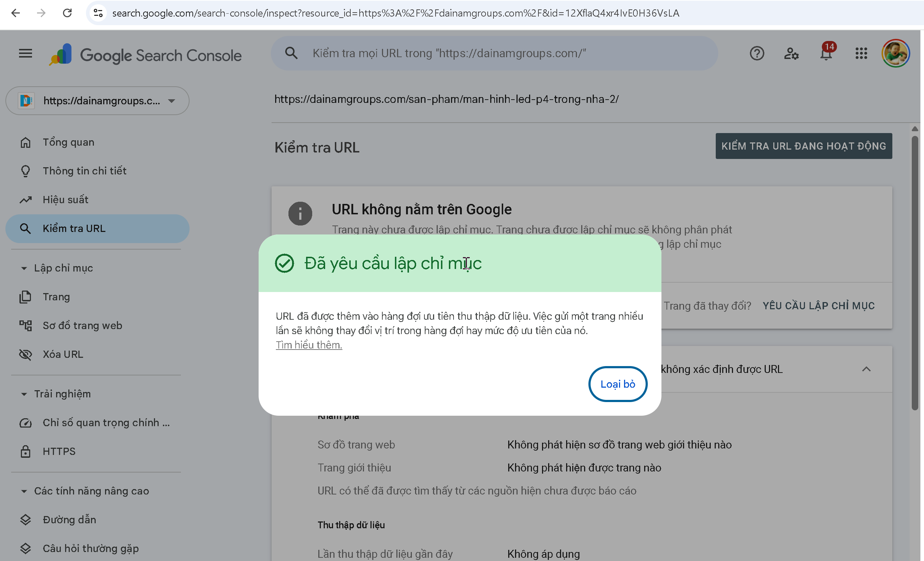Click 'Đã yêu cầu lập chỉ mục' heading
The height and width of the screenshot is (561, 924).
[x=393, y=263]
